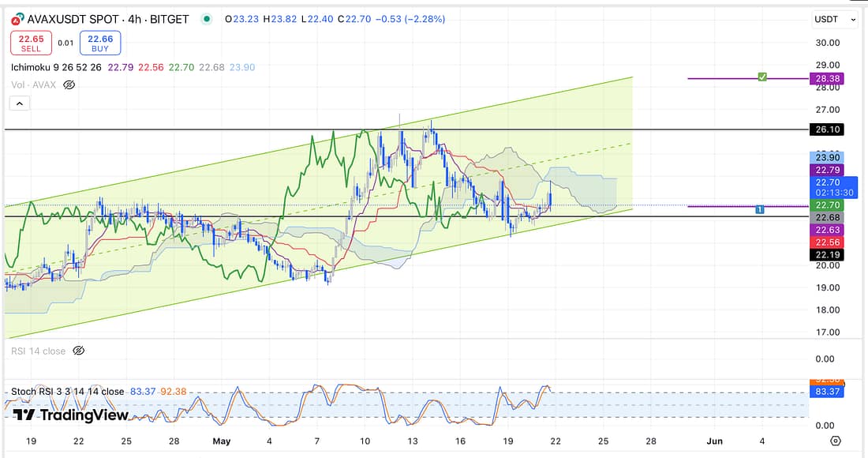This screenshot has width=868, height=458.
Task: Click the green checkmark marker on 28.38 line
Action: tap(762, 77)
